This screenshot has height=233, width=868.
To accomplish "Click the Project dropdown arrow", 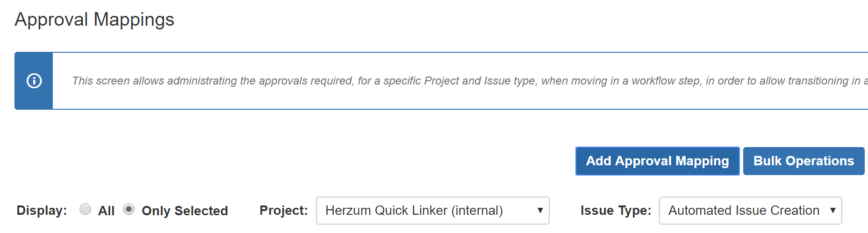I will 540,211.
